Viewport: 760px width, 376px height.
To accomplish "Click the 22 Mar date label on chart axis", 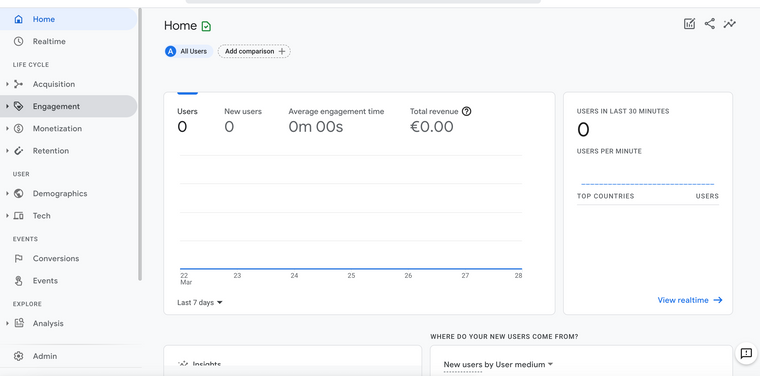I will [x=185, y=279].
